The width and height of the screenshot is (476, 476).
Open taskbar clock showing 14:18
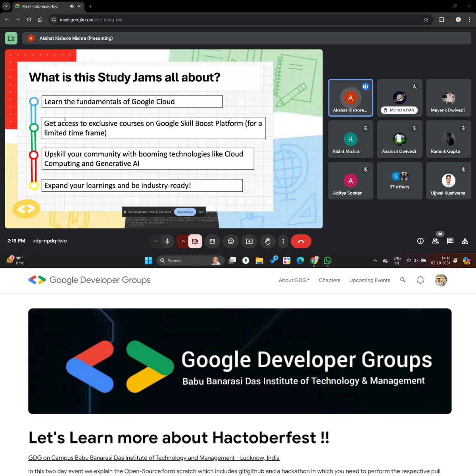pyautogui.click(x=441, y=261)
